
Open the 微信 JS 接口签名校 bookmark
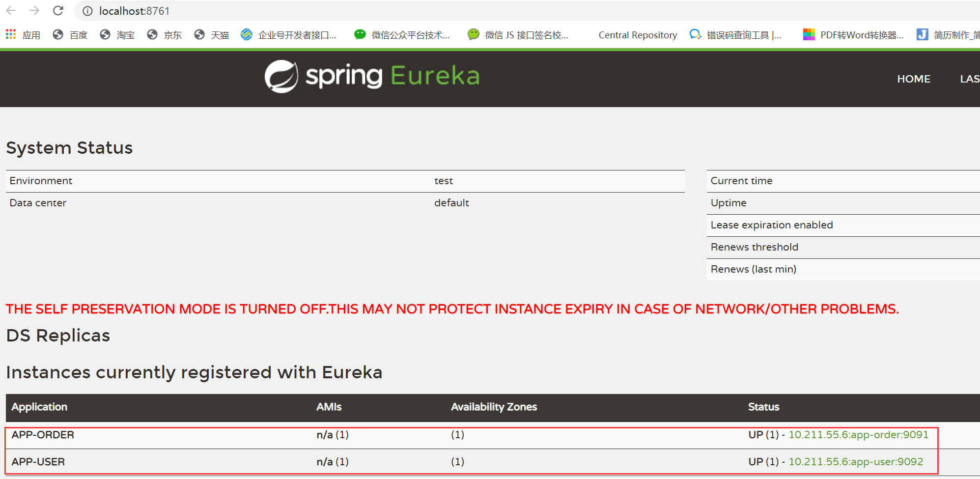518,34
